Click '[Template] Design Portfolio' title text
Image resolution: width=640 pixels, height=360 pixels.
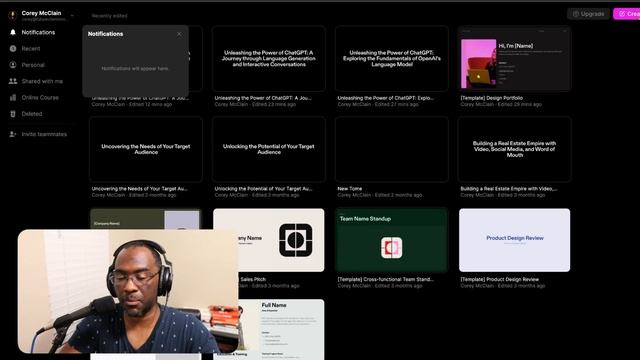pos(491,98)
